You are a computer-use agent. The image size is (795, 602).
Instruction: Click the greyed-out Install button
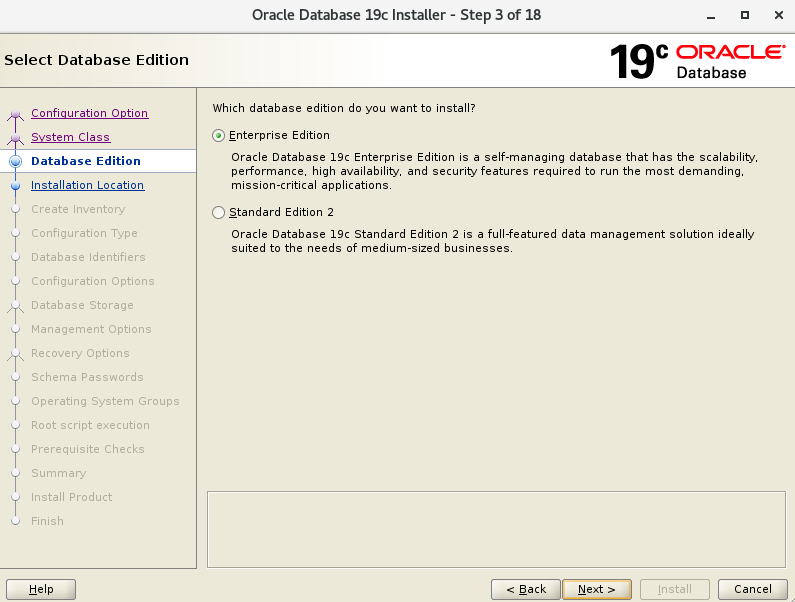pyautogui.click(x=675, y=589)
